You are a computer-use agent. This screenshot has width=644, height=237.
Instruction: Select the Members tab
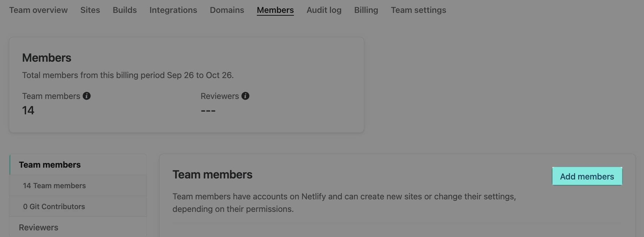(275, 10)
